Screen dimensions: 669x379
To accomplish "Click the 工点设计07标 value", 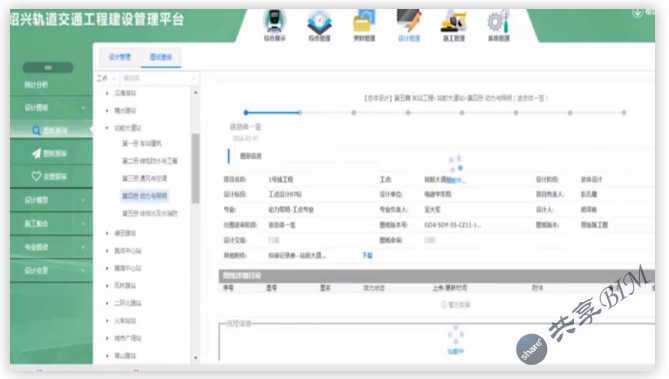I will tap(285, 194).
